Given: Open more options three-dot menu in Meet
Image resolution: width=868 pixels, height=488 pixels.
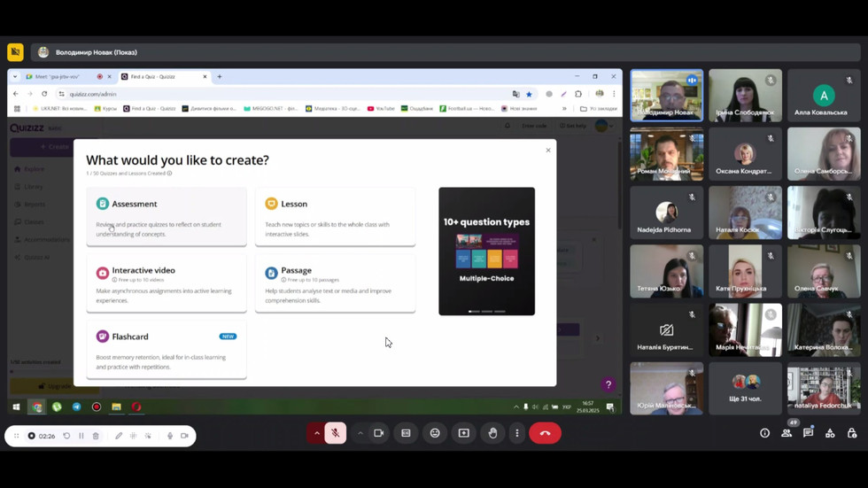Looking at the screenshot, I should (517, 433).
